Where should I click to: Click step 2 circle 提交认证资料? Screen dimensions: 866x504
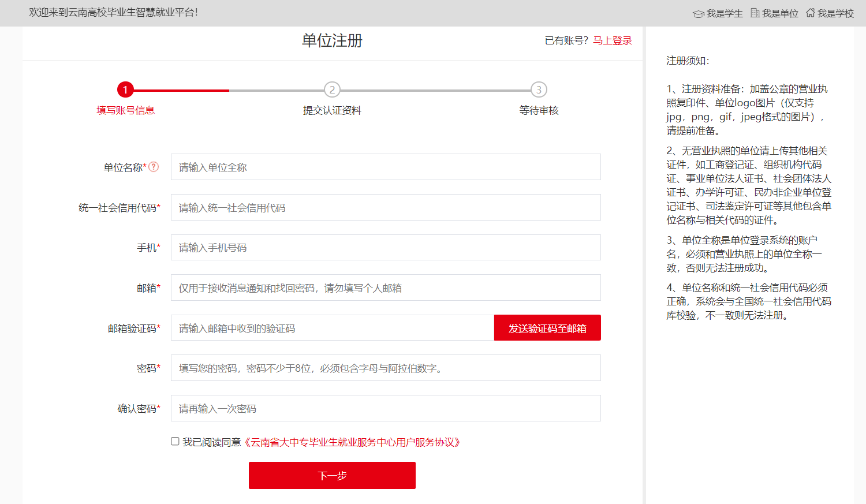pos(332,90)
